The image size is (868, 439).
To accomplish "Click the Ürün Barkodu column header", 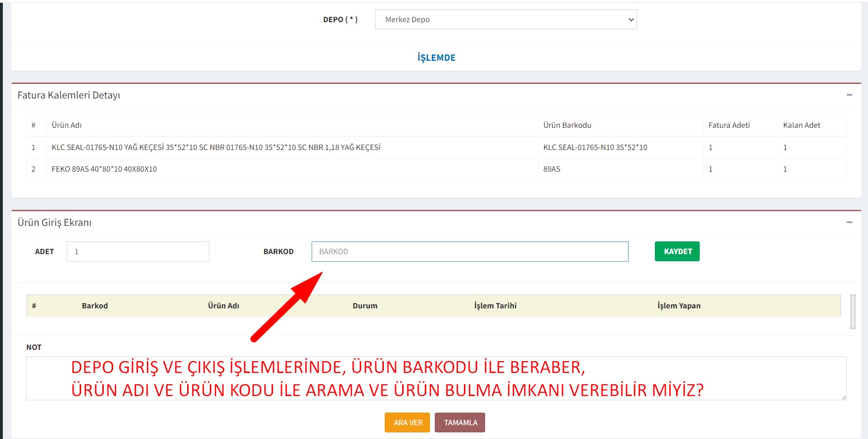I will (567, 125).
